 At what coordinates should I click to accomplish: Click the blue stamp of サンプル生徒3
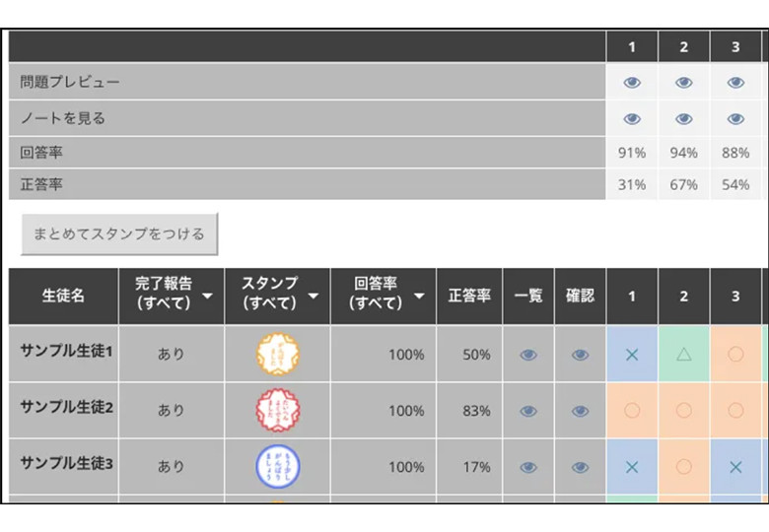coord(278,466)
